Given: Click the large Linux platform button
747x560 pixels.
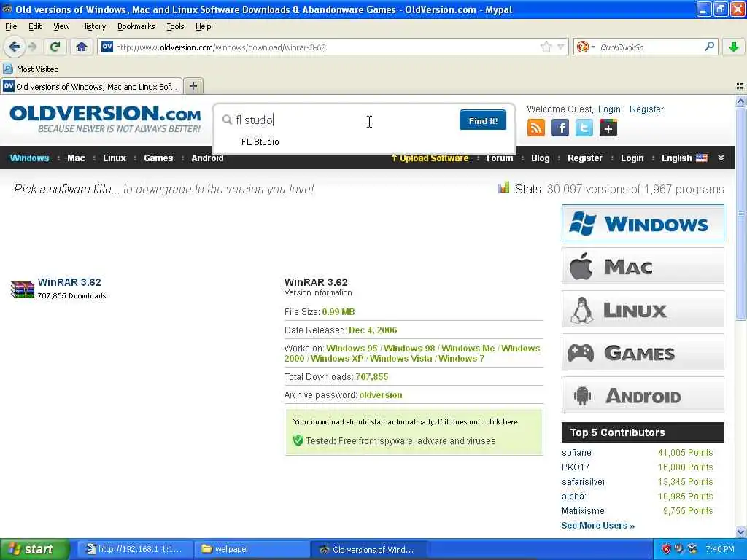Looking at the screenshot, I should [x=643, y=309].
